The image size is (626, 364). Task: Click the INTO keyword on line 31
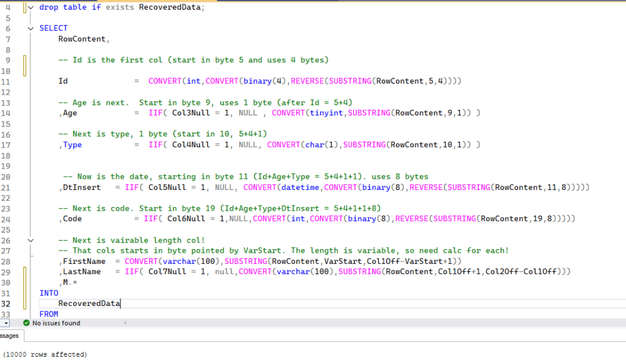coord(48,293)
